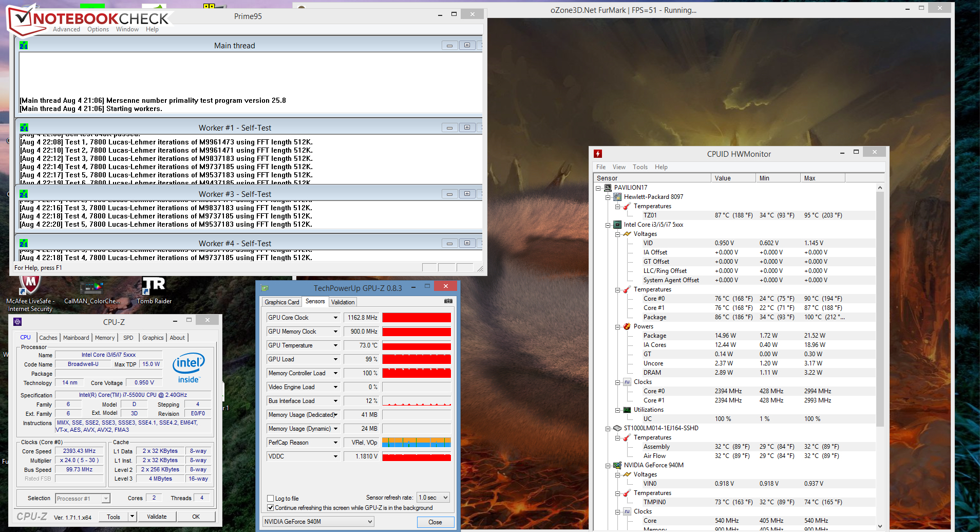Screen dimensions: 980x532
Task: Collapse the NVIDIA GeForce 940M tree node
Action: (x=608, y=466)
